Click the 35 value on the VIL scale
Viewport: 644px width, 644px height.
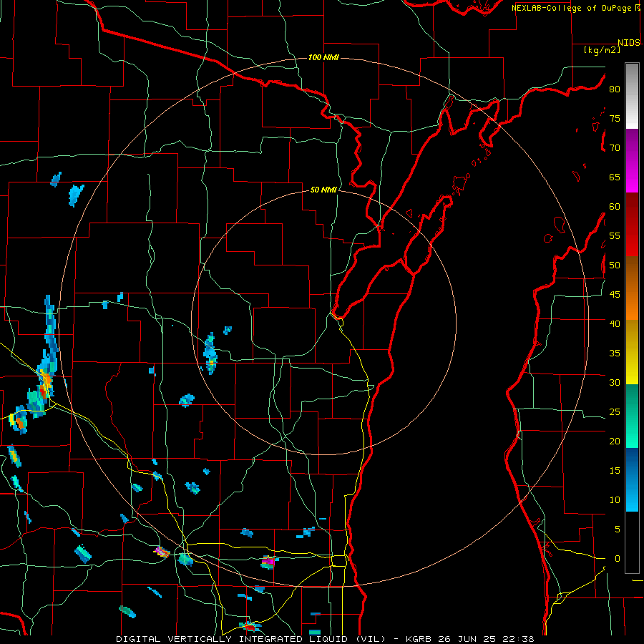point(615,353)
